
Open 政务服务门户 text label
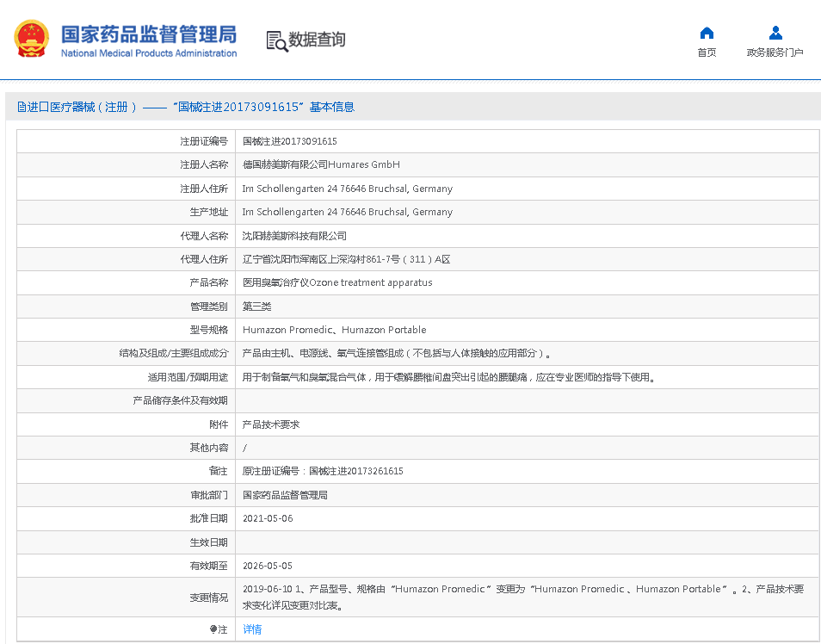(x=775, y=53)
